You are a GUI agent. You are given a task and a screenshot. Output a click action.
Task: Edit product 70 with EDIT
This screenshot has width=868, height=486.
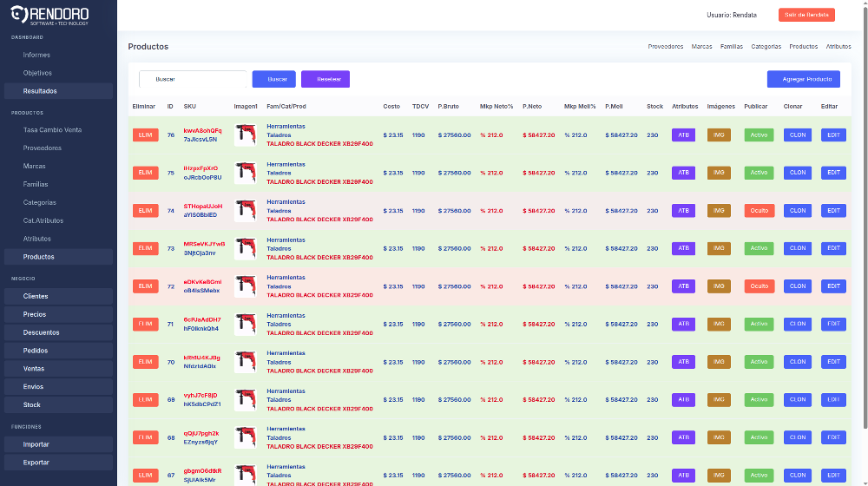pyautogui.click(x=833, y=362)
